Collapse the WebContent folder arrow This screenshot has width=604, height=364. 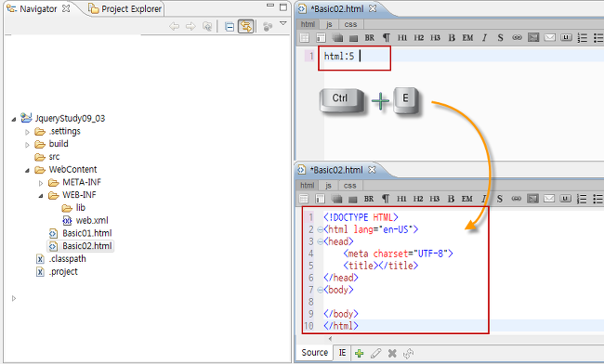tap(27, 170)
